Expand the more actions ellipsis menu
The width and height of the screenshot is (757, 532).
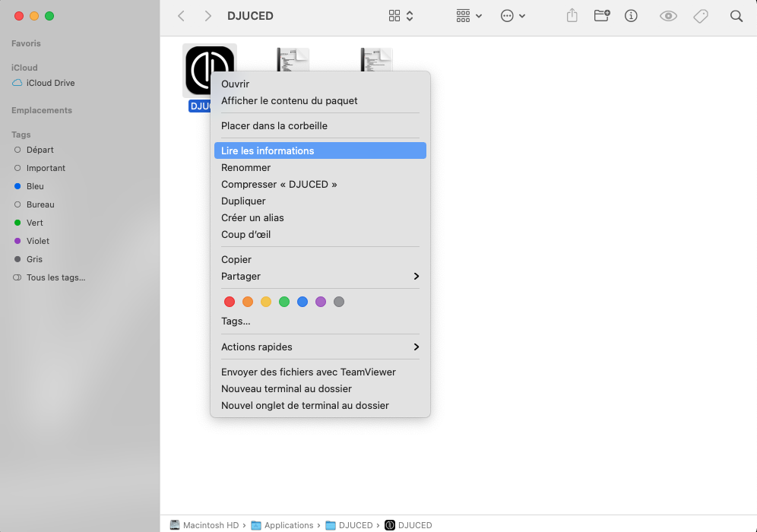[x=513, y=16]
